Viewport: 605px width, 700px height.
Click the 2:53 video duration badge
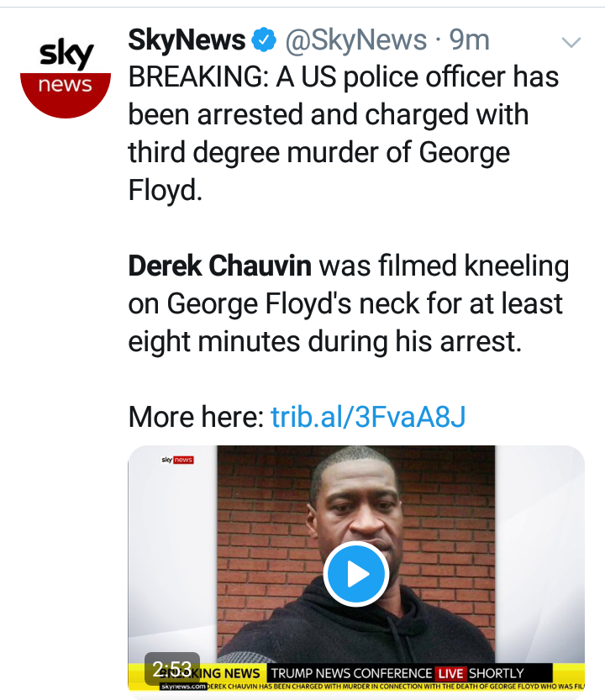(171, 669)
